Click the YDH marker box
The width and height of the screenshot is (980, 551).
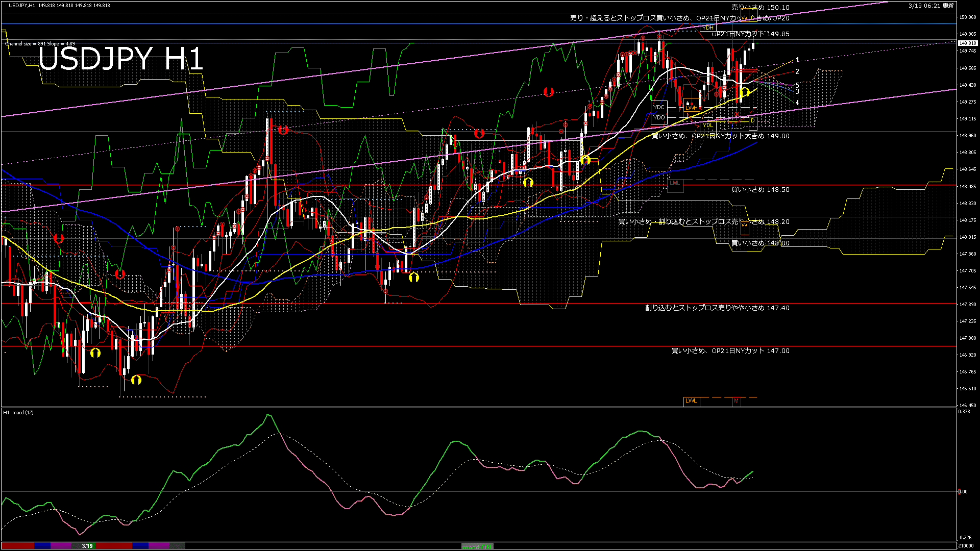707,28
